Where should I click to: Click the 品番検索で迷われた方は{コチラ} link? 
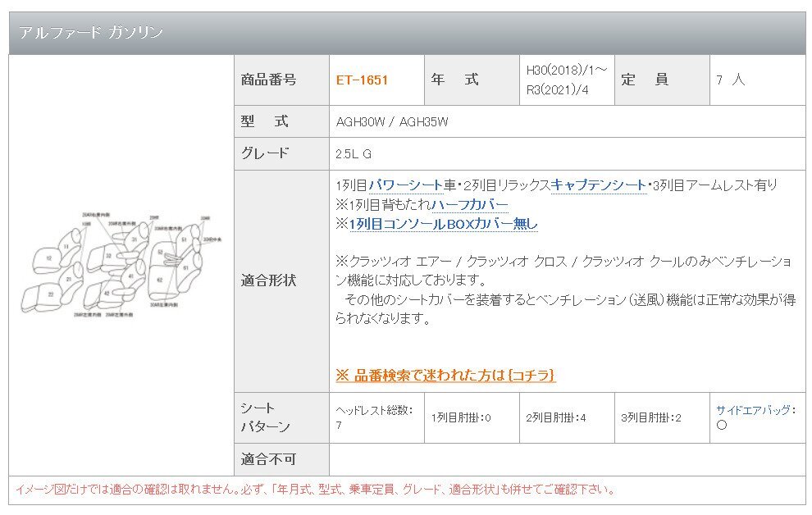point(445,376)
